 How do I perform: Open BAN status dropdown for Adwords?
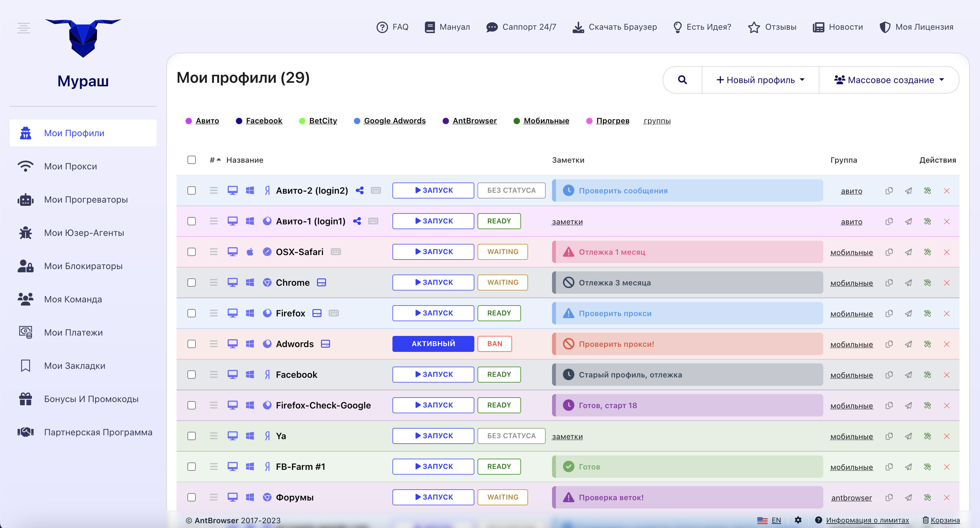click(494, 344)
